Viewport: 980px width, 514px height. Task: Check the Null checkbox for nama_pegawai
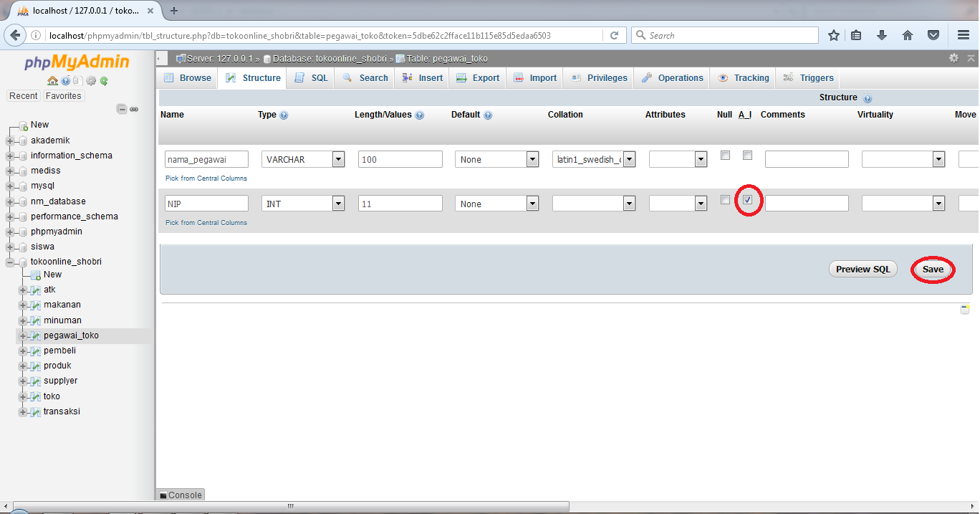point(725,155)
